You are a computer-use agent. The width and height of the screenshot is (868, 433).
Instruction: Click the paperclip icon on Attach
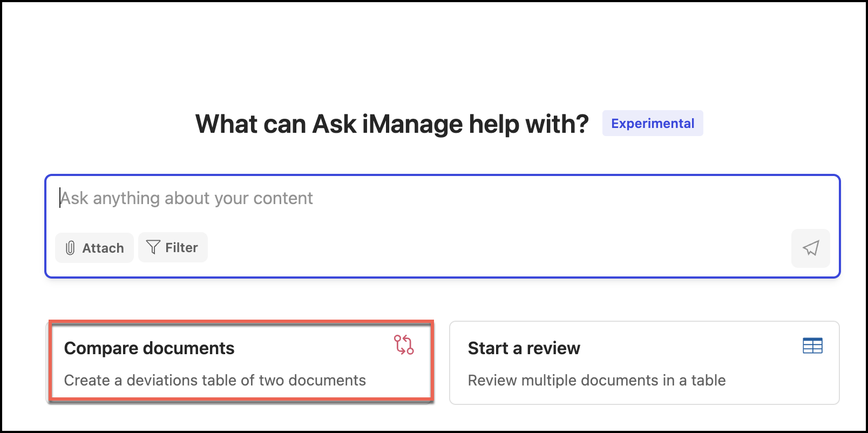tap(70, 248)
